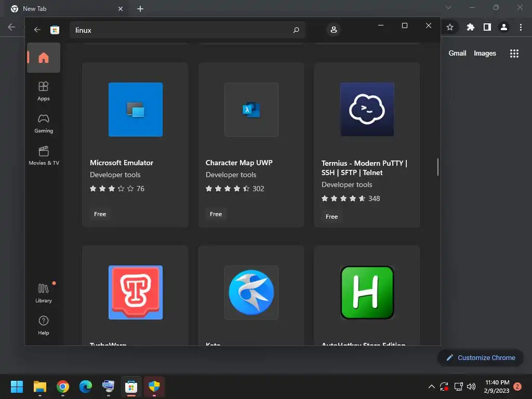Image resolution: width=532 pixels, height=399 pixels.
Task: Open the Termius app cloud icon
Action: click(367, 109)
